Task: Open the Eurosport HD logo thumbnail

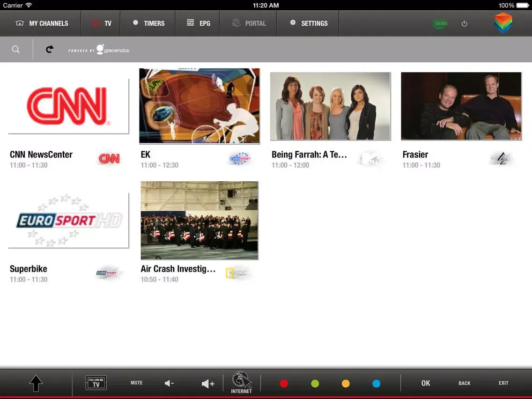Action: pos(68,221)
